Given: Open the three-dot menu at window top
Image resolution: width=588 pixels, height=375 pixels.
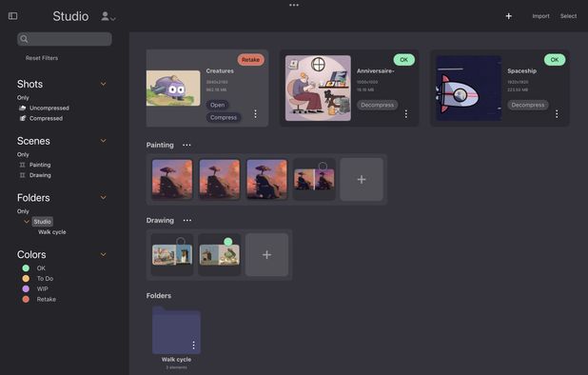Looking at the screenshot, I should [294, 6].
